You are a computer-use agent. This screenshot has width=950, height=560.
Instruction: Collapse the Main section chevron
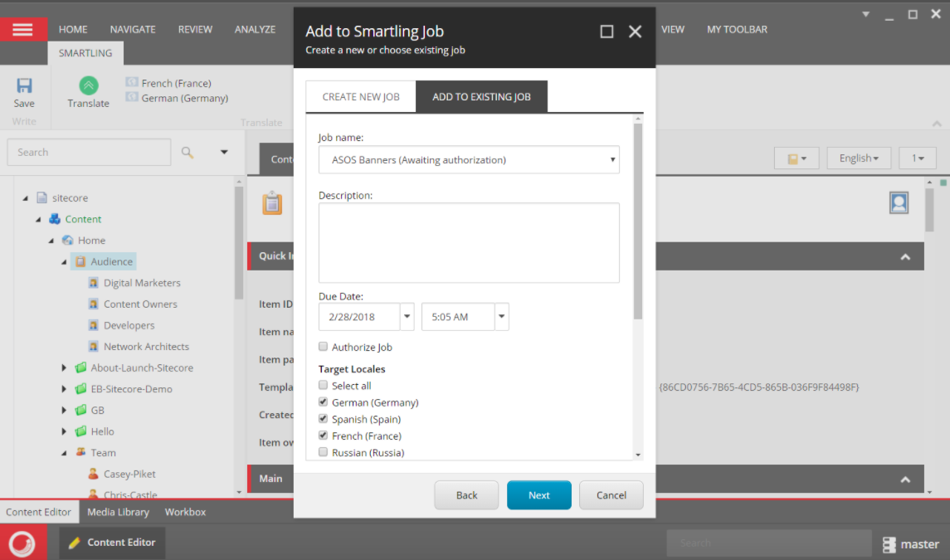905,479
